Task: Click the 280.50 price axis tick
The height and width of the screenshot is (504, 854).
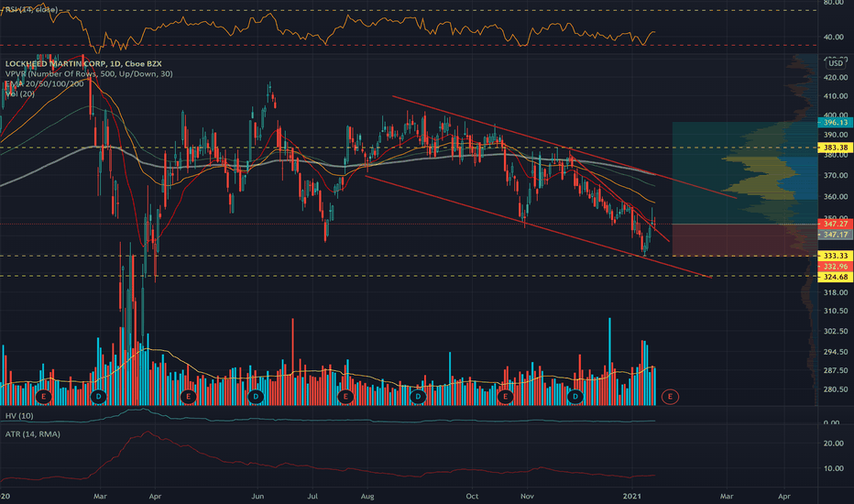Action: (836, 389)
